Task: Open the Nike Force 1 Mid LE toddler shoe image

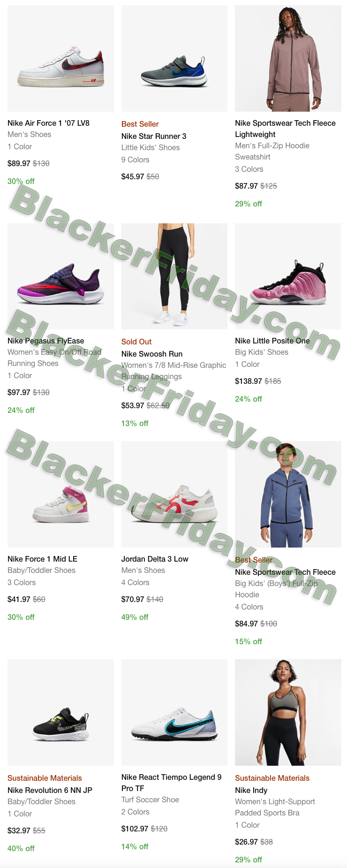Action: (60, 494)
